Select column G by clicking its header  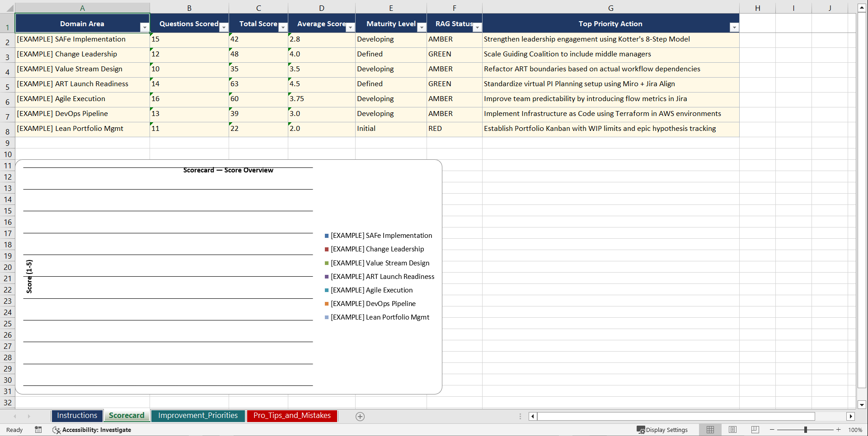pyautogui.click(x=610, y=8)
